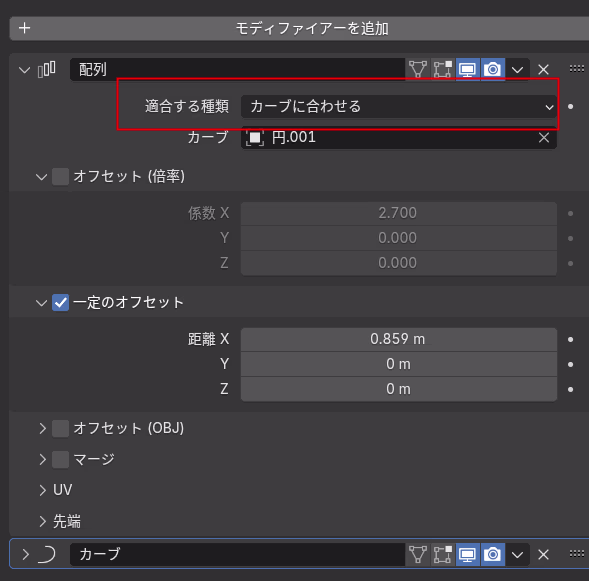Image resolution: width=589 pixels, height=581 pixels.
Task: Animate the 距離 Y property dot
Action: (x=571, y=364)
